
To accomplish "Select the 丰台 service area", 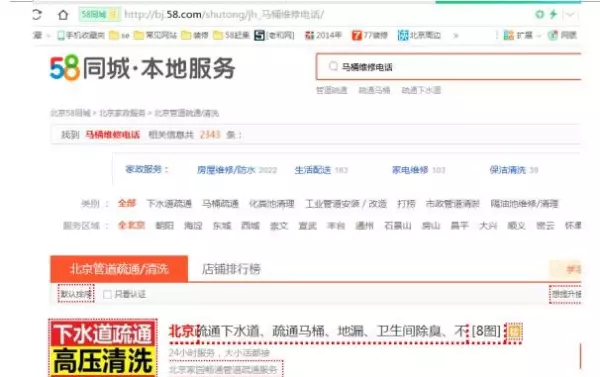I will point(336,225).
